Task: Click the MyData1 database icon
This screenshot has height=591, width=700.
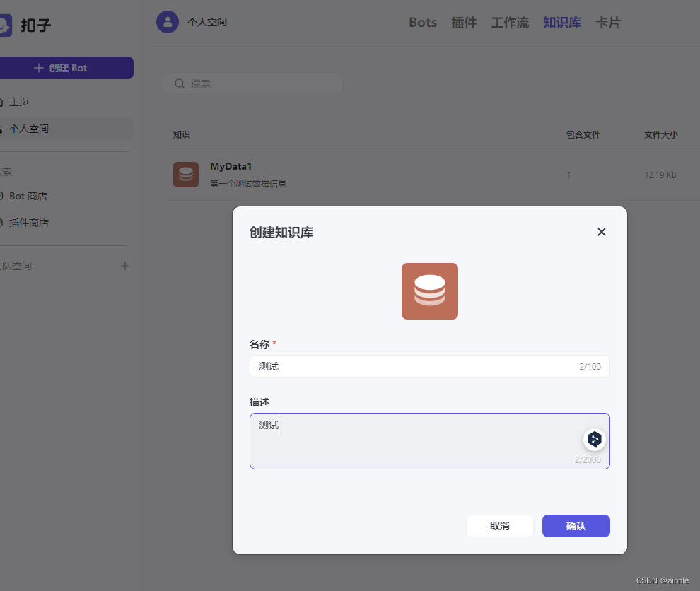Action: [186, 175]
